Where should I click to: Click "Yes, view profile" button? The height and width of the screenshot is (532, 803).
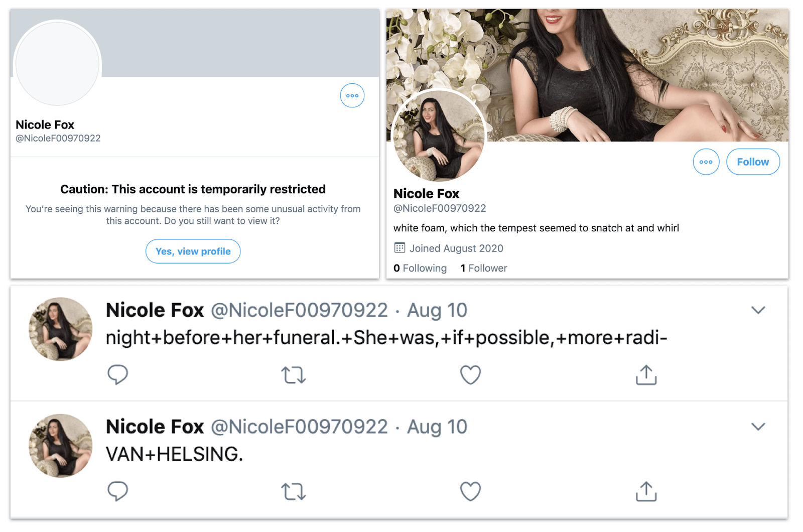click(193, 251)
